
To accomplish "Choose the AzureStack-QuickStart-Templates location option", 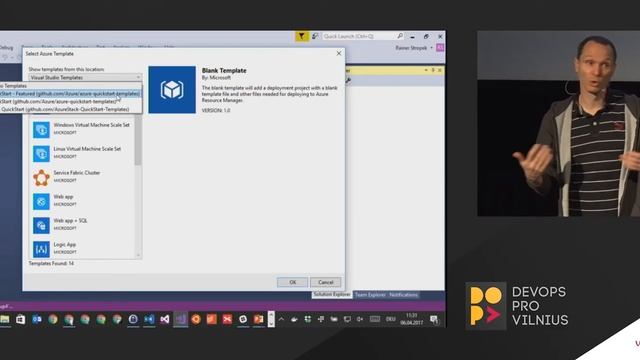I will click(71, 109).
